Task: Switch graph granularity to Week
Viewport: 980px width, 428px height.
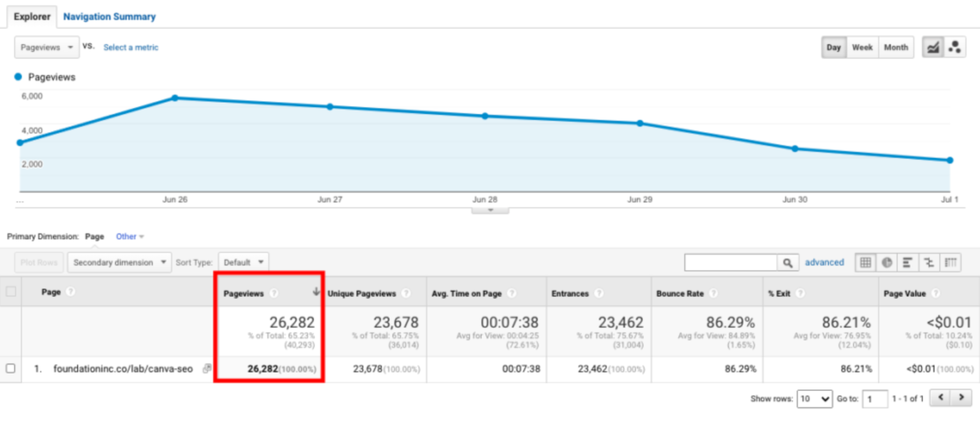Action: [863, 47]
